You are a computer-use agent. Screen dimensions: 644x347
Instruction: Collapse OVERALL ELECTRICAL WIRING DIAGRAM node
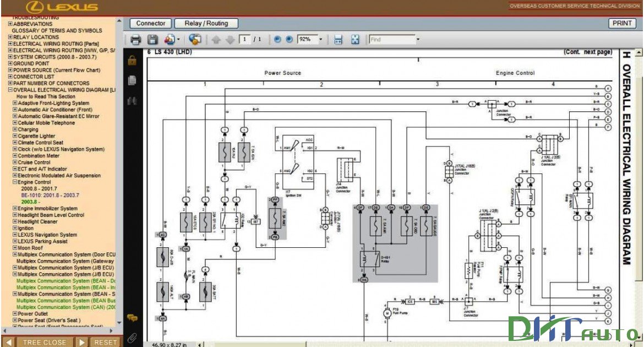[10, 90]
